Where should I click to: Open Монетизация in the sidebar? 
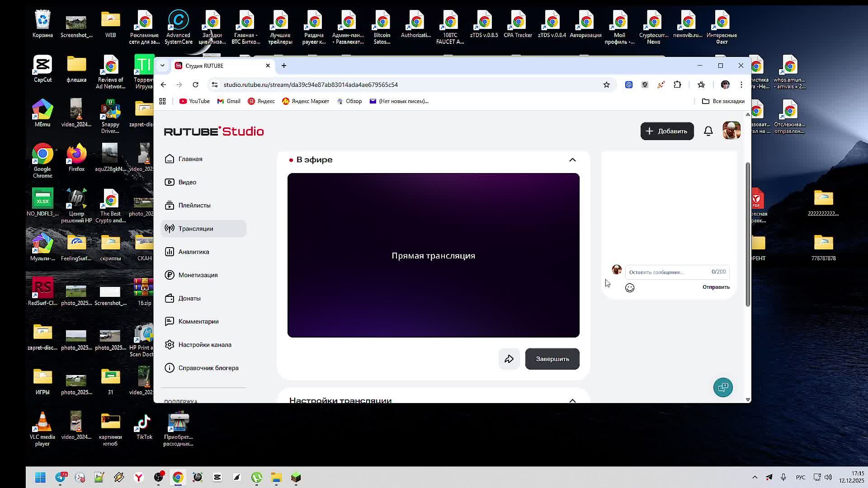(198, 275)
